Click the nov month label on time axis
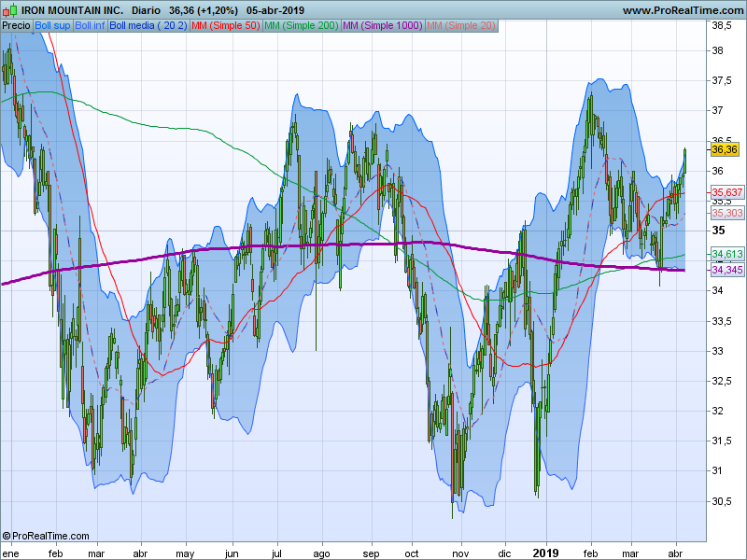This screenshot has height=560, width=747. [x=460, y=553]
